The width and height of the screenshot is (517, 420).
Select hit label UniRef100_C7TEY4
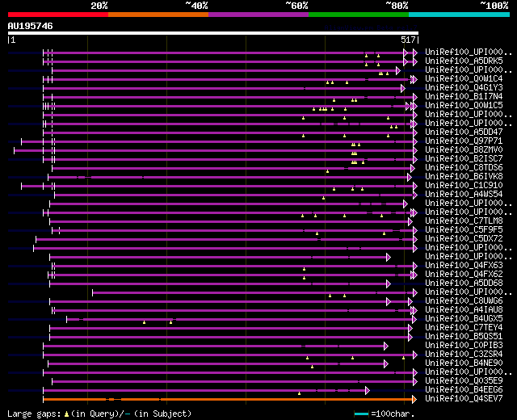click(464, 328)
